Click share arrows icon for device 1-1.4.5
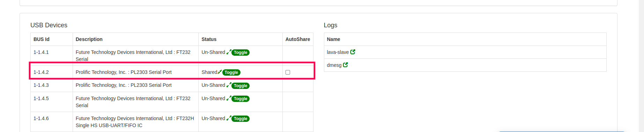Image resolution: width=644 pixels, height=132 pixels. [x=229, y=98]
